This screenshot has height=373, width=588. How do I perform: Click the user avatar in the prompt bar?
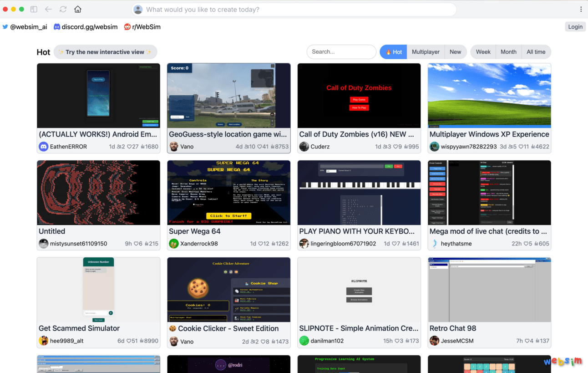click(x=138, y=10)
